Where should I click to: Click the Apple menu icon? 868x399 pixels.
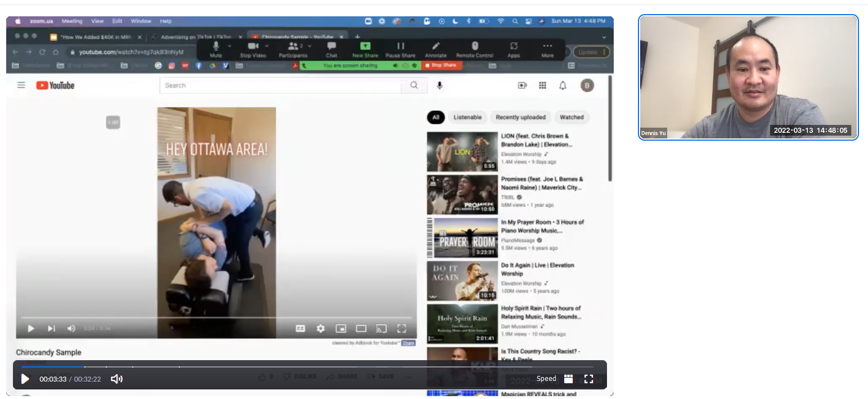tap(17, 21)
